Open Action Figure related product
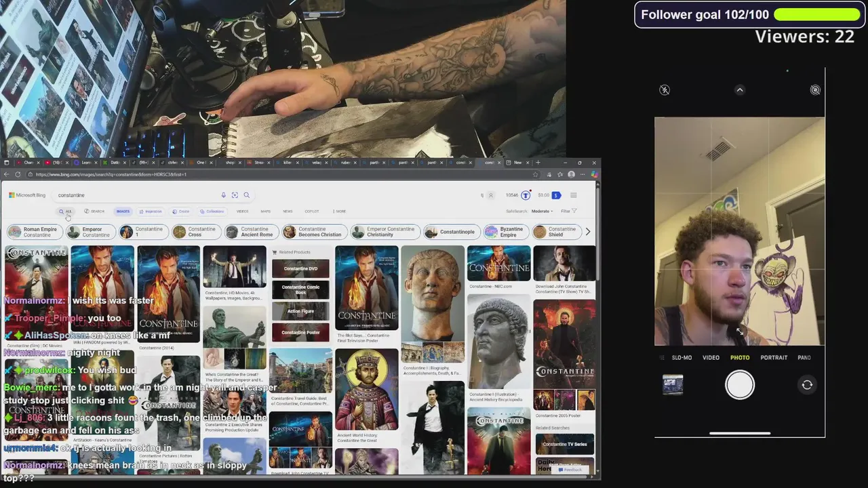 point(300,311)
